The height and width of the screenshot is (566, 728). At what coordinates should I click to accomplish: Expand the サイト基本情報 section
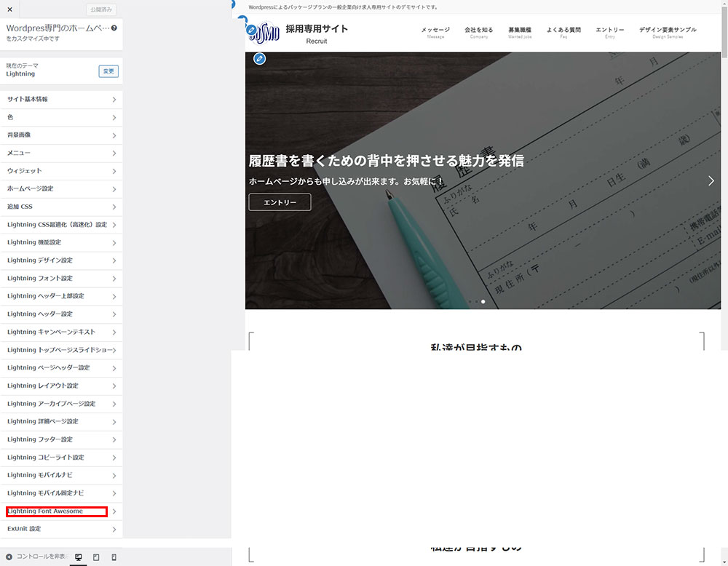61,99
